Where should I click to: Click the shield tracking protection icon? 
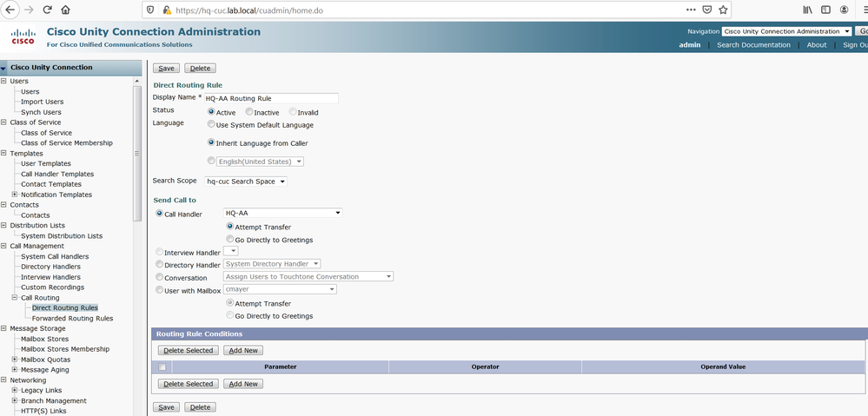point(151,10)
